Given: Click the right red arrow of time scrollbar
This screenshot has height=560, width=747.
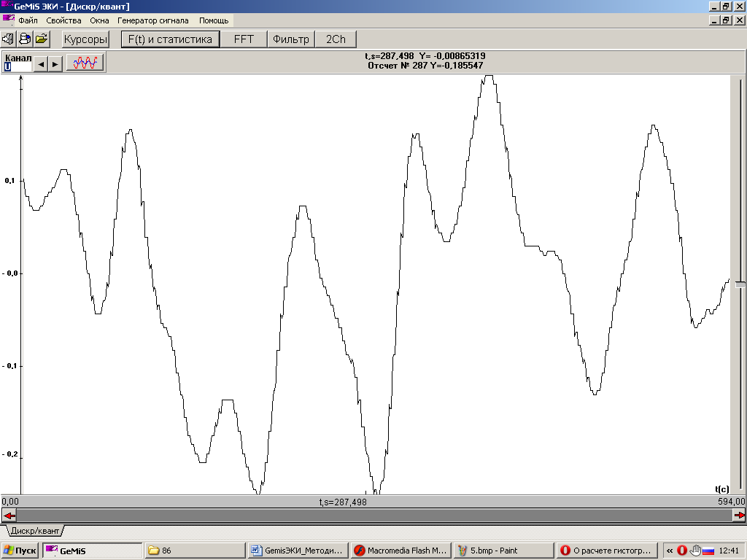Looking at the screenshot, I should [739, 516].
